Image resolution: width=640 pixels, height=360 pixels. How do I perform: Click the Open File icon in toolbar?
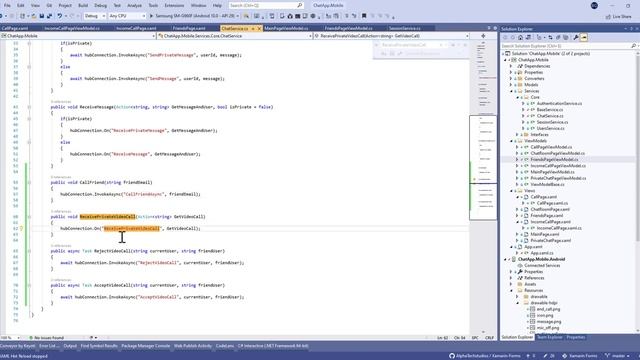[x=34, y=16]
